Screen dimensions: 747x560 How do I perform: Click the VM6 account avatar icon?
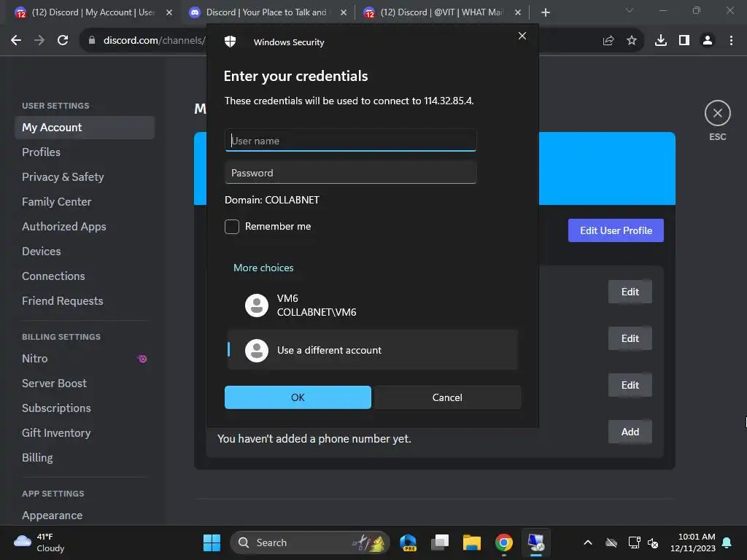point(257,306)
